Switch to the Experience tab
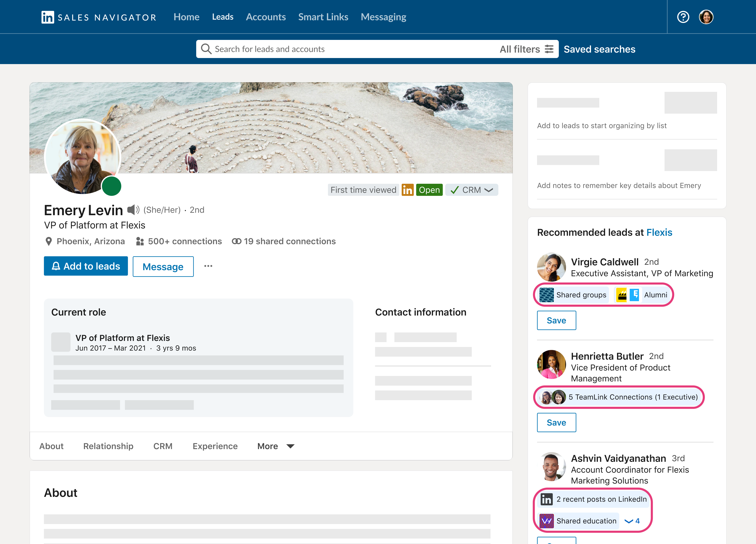The height and width of the screenshot is (544, 756). coord(215,446)
